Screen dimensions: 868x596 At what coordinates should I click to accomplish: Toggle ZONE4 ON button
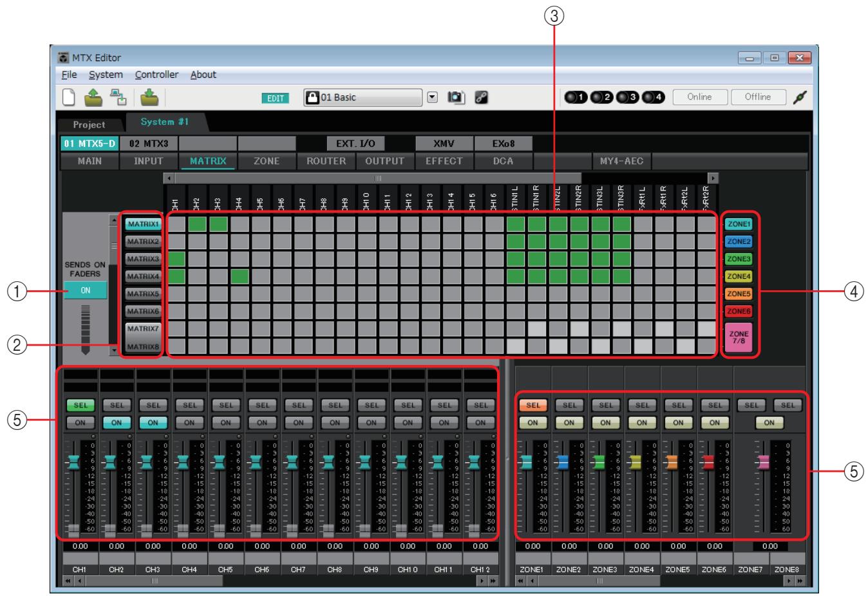click(x=642, y=423)
